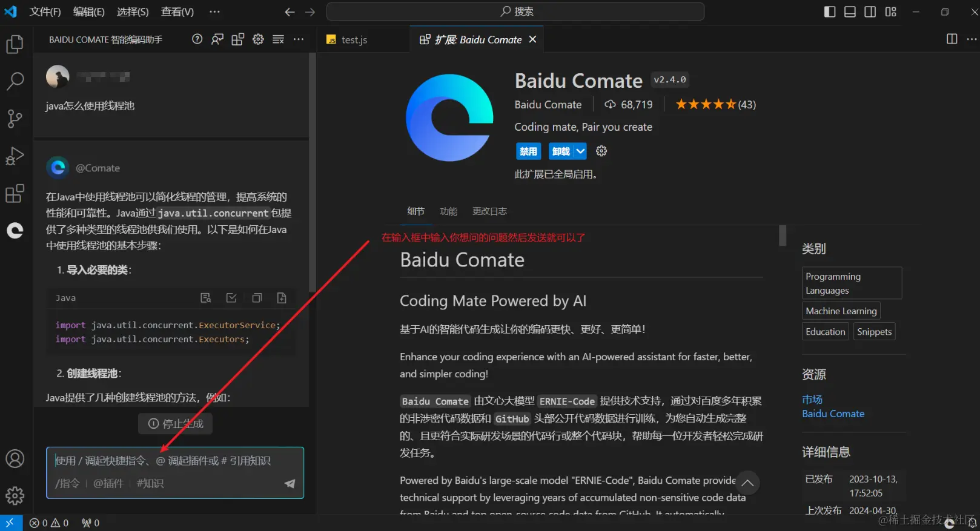
Task: Click the Programming Languages category tag
Action: point(852,283)
